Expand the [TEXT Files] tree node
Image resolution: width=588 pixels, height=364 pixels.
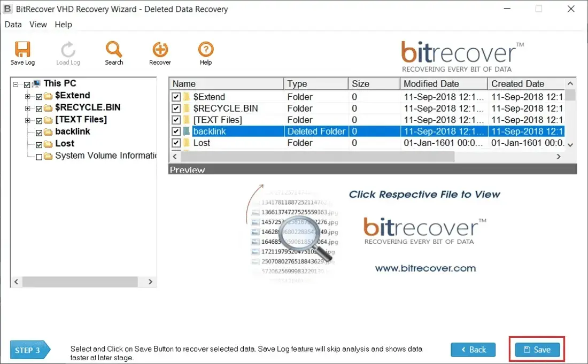[x=27, y=120]
